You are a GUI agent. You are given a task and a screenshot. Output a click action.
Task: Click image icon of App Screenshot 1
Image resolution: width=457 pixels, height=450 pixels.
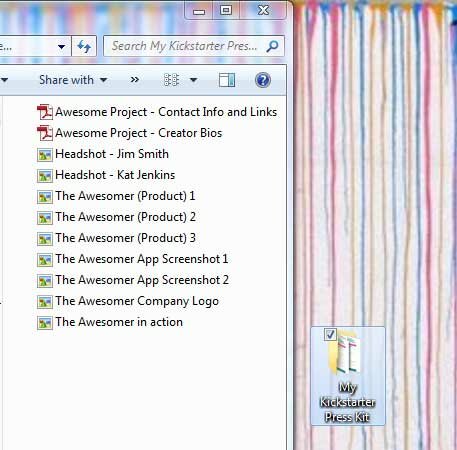(x=45, y=260)
